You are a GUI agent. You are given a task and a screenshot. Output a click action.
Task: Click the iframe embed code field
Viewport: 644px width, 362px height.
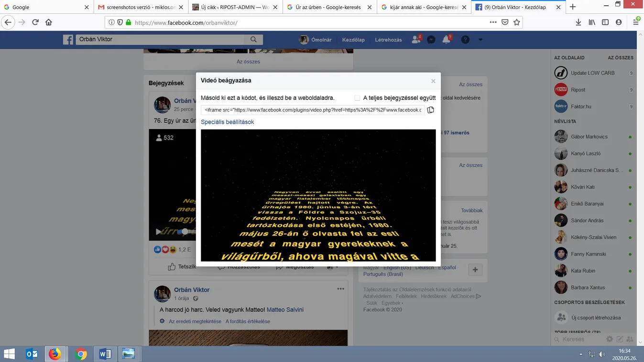point(313,110)
